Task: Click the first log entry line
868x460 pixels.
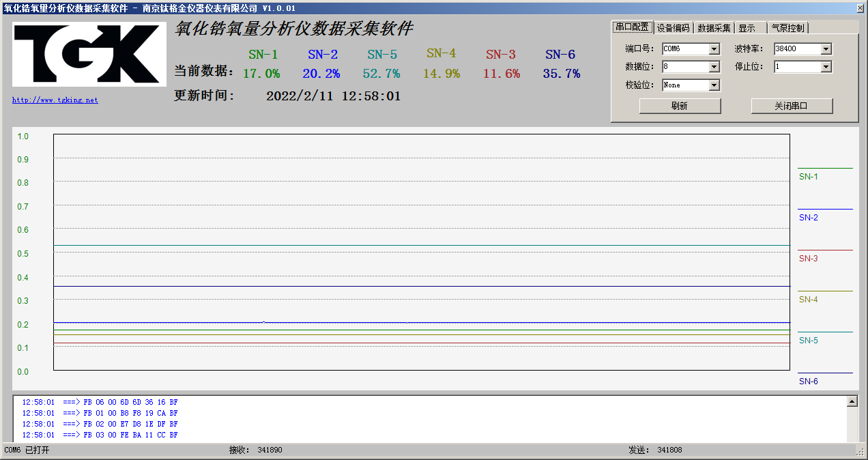Action: tap(100, 403)
